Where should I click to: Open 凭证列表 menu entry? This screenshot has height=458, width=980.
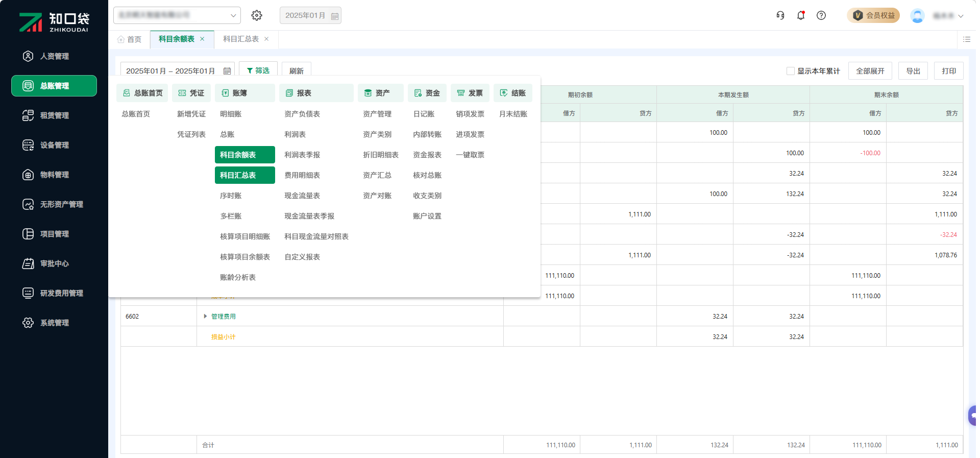tap(191, 134)
